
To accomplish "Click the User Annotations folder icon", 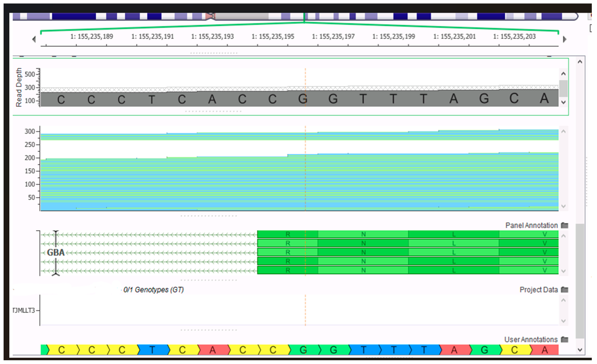I will click(x=564, y=340).
